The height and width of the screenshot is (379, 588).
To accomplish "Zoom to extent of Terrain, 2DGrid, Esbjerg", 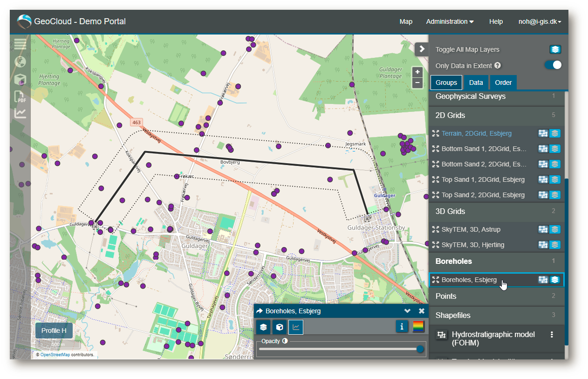I will click(x=436, y=134).
